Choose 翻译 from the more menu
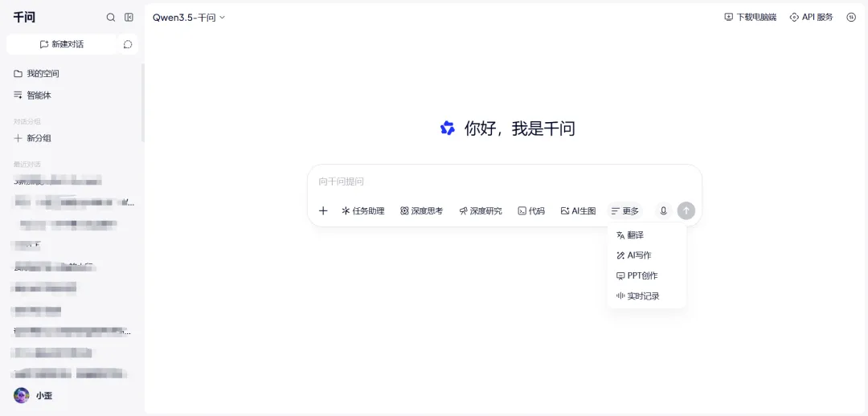 click(x=646, y=235)
